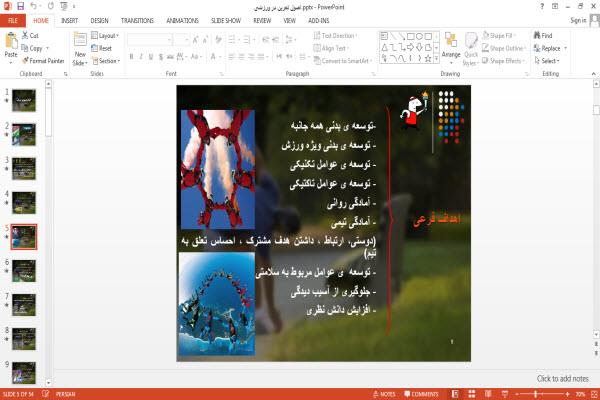Switch to the ANIMATIONS tab
Image resolution: width=600 pixels, height=400 pixels.
(x=183, y=21)
